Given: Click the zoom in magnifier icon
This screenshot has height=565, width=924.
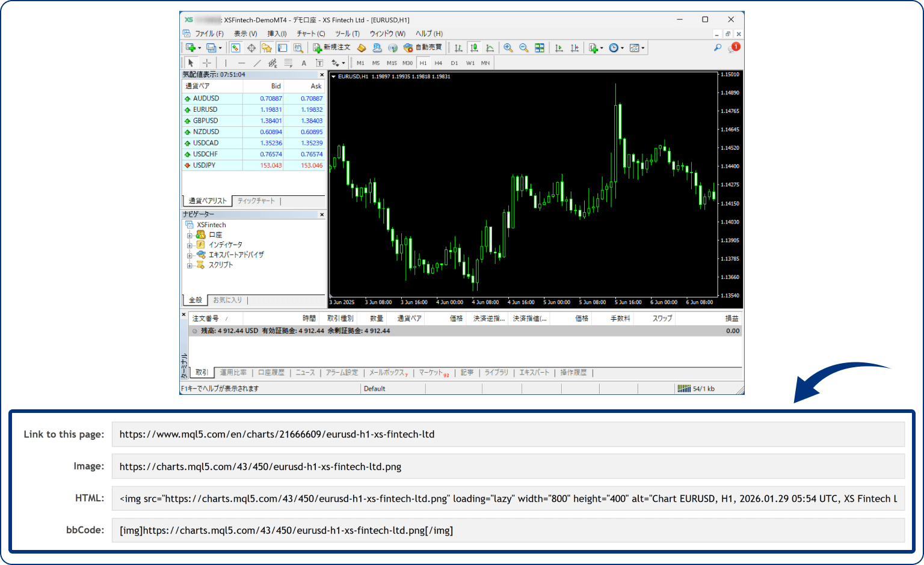Looking at the screenshot, I should tap(508, 47).
